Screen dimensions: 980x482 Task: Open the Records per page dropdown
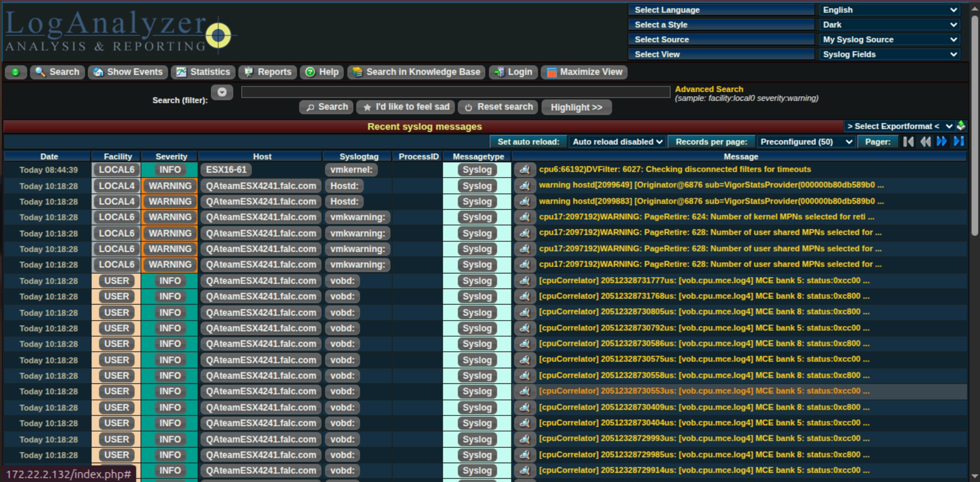point(806,142)
